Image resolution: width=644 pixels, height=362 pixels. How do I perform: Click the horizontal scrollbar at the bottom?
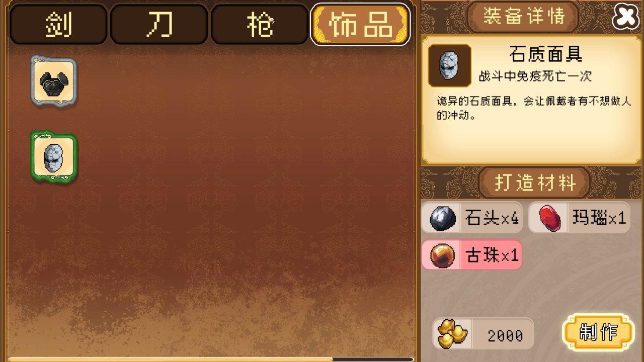click(211, 359)
